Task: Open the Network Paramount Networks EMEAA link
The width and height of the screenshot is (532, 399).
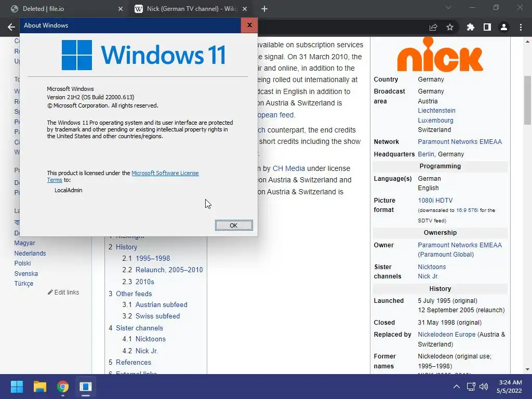Action: [459, 142]
